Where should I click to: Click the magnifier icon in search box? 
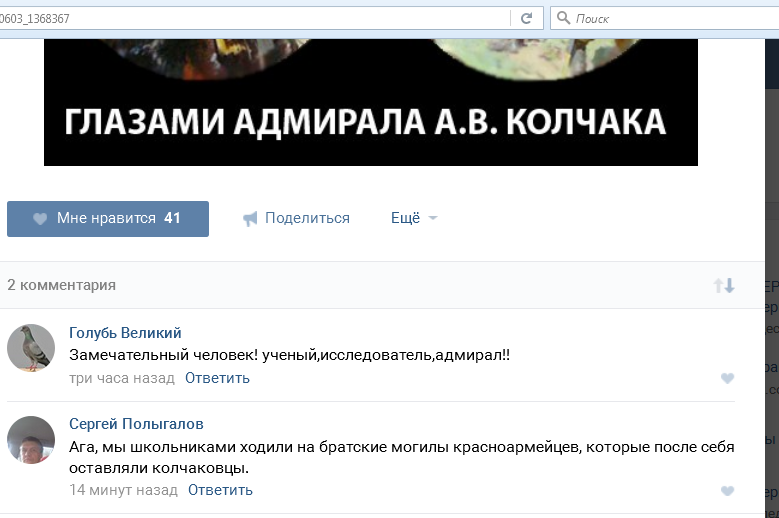click(x=564, y=18)
